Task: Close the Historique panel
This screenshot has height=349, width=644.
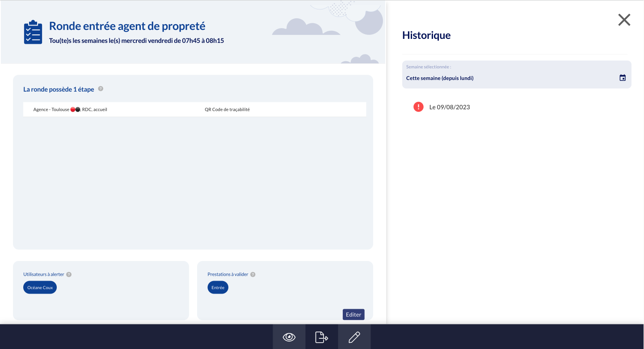Action: [x=624, y=20]
